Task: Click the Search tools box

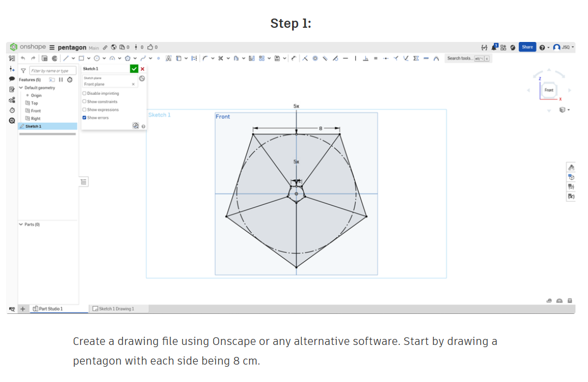Action: [468, 58]
